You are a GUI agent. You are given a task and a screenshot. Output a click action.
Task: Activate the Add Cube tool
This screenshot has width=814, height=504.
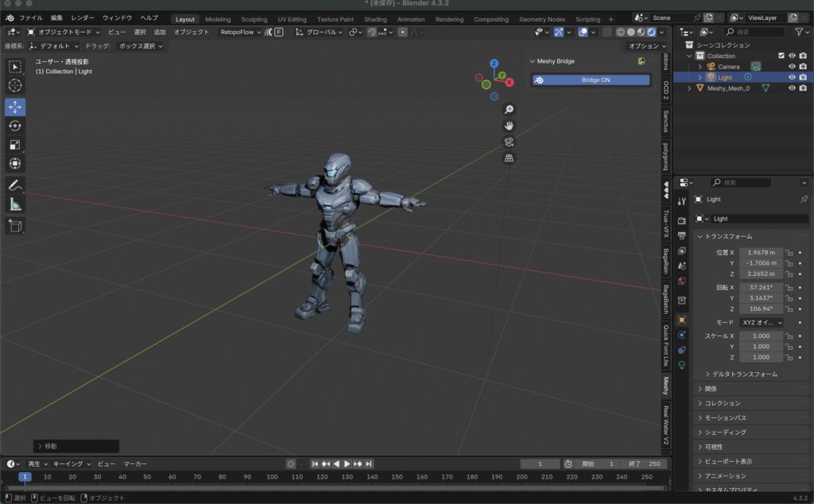(x=15, y=226)
